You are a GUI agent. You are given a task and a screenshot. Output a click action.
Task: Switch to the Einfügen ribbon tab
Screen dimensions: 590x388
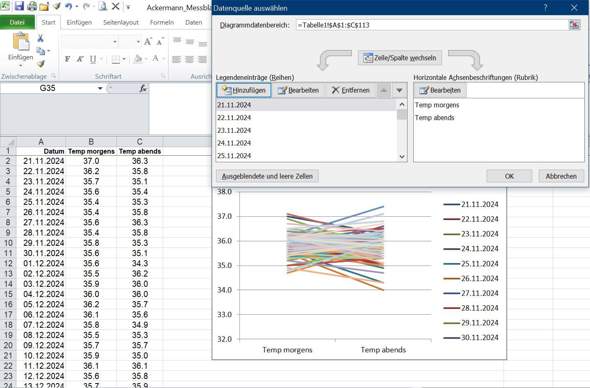(x=79, y=23)
